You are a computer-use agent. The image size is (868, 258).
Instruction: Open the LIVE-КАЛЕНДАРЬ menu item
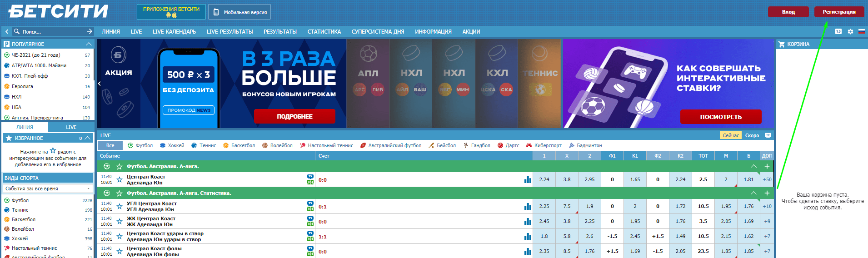coord(175,32)
